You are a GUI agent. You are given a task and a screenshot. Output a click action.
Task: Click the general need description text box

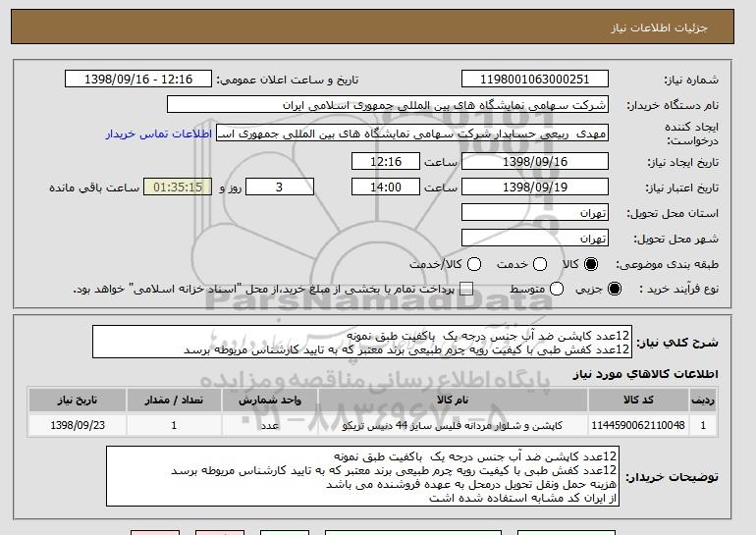pyautogui.click(x=362, y=342)
